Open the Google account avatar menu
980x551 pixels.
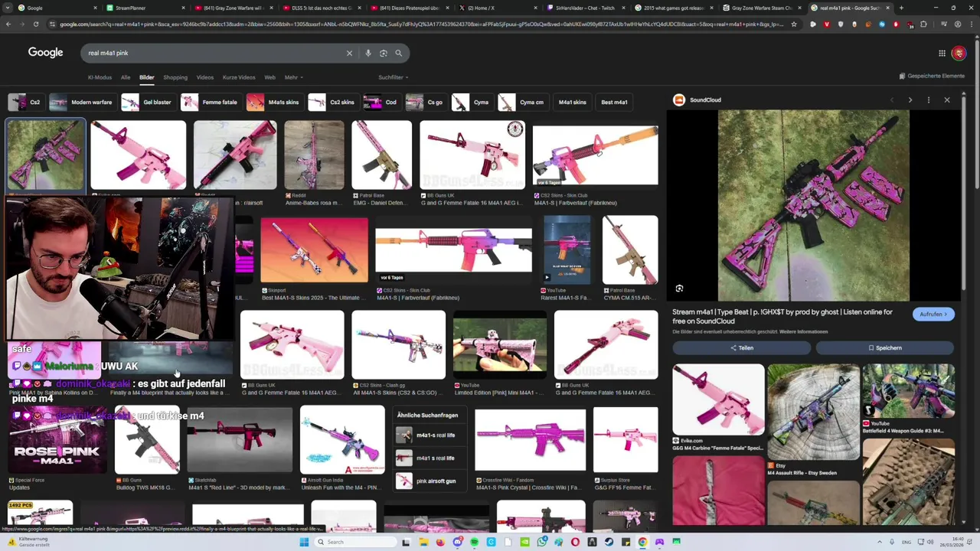coord(959,53)
